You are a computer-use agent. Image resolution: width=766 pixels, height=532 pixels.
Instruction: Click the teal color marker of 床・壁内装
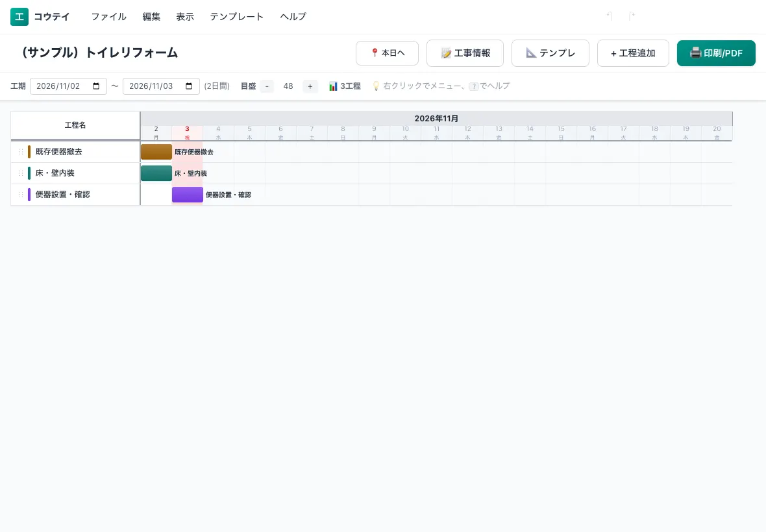29,173
